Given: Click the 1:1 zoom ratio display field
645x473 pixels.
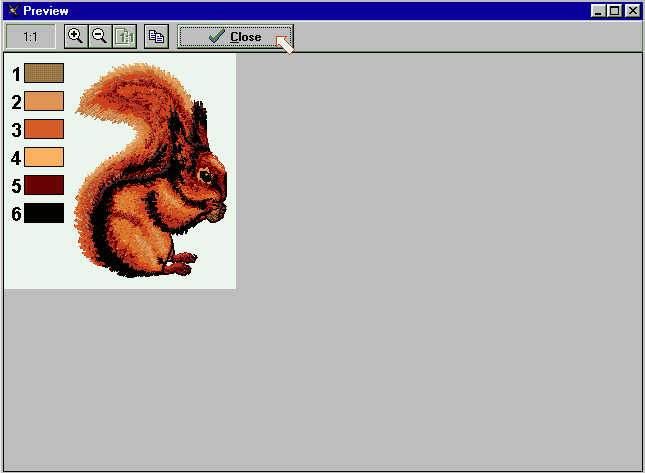Looking at the screenshot, I should pyautogui.click(x=30, y=37).
